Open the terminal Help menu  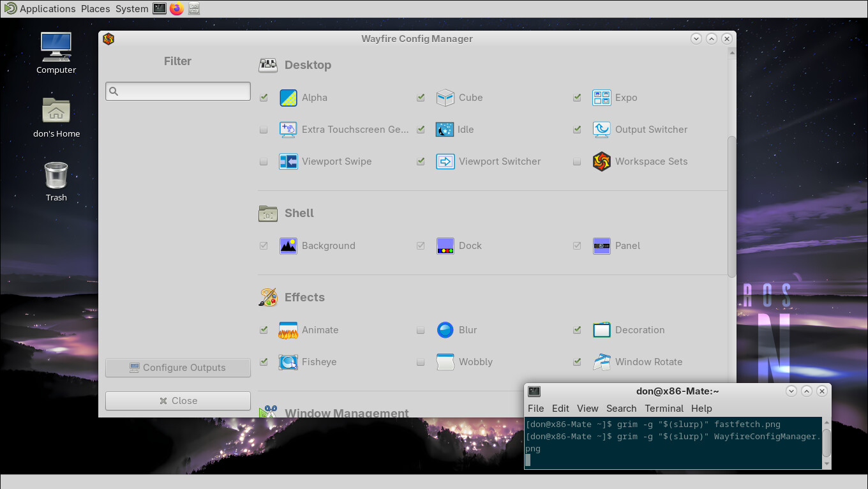(x=701, y=409)
